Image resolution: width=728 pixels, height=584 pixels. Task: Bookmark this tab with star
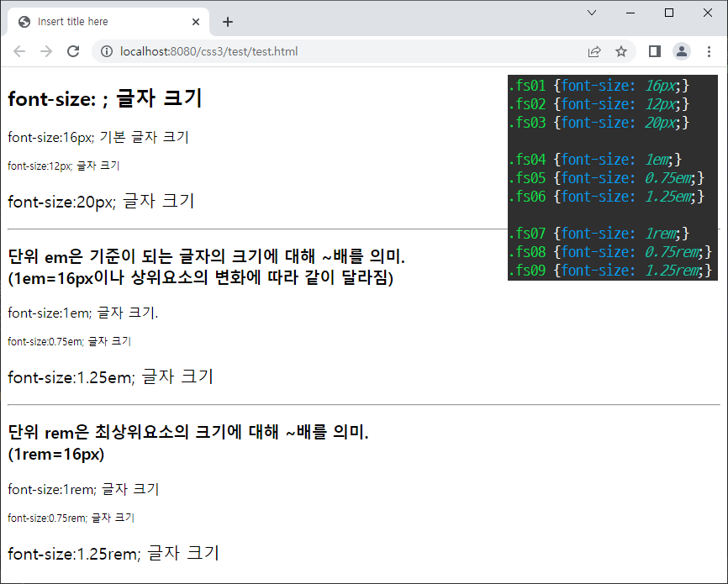(x=621, y=51)
